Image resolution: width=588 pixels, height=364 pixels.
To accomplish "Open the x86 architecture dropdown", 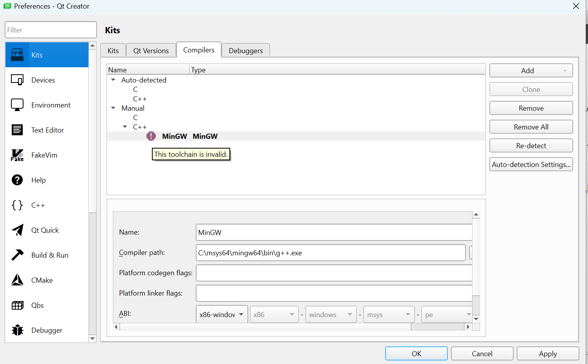I will coord(274,314).
